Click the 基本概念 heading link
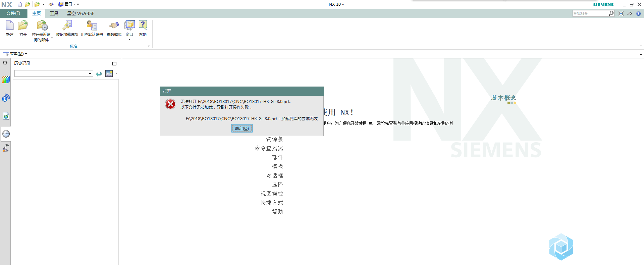The height and width of the screenshot is (265, 644). coord(503,98)
